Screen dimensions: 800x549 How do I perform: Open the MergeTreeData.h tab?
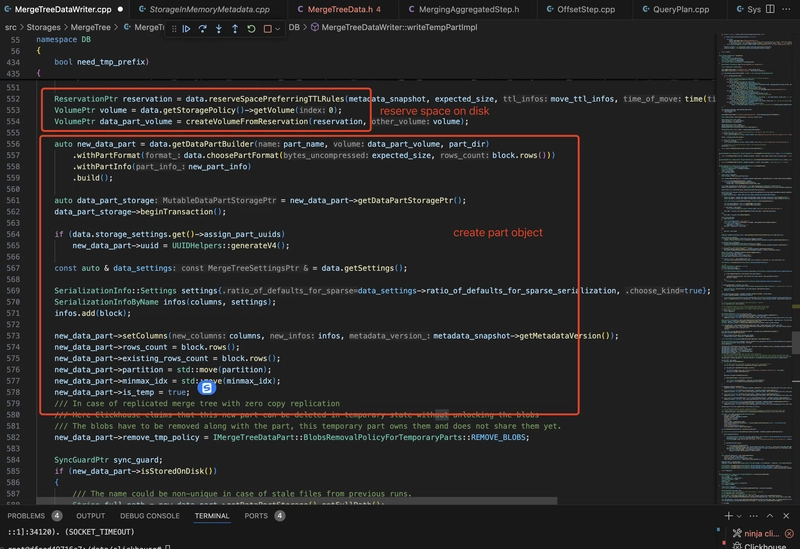[x=343, y=9]
